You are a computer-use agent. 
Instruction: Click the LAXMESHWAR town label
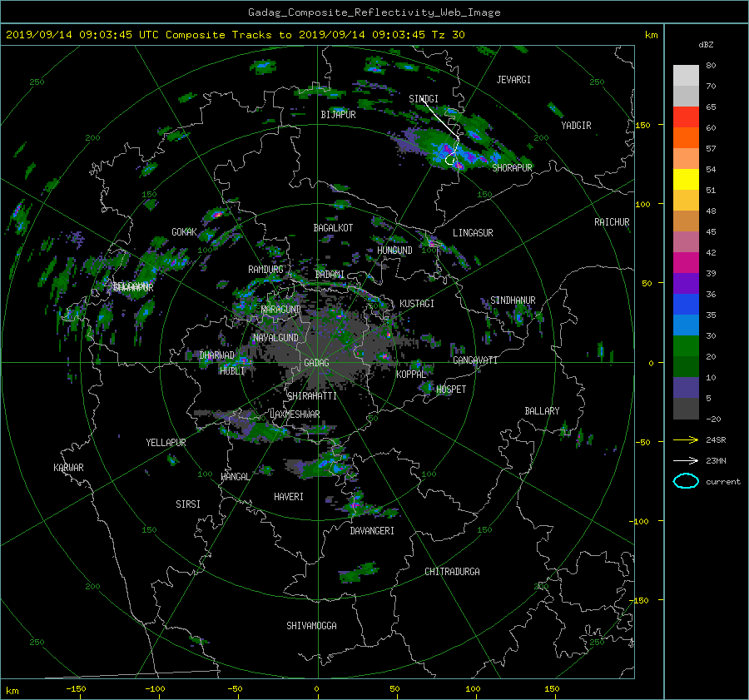click(x=295, y=415)
